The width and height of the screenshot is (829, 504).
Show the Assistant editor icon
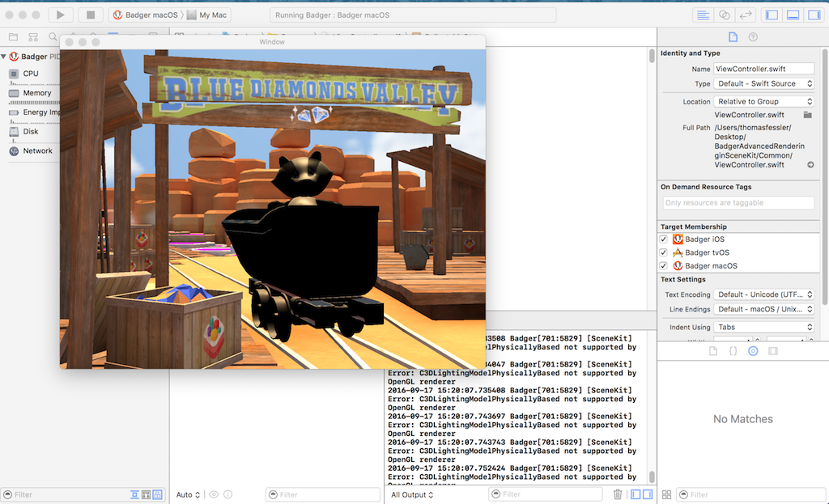(x=725, y=14)
